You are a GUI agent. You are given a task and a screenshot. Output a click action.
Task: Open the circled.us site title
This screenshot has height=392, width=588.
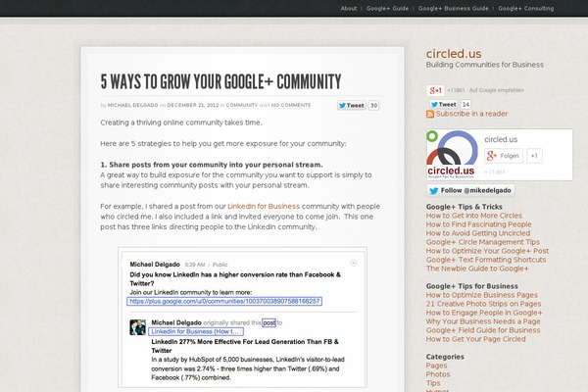pyautogui.click(x=454, y=54)
